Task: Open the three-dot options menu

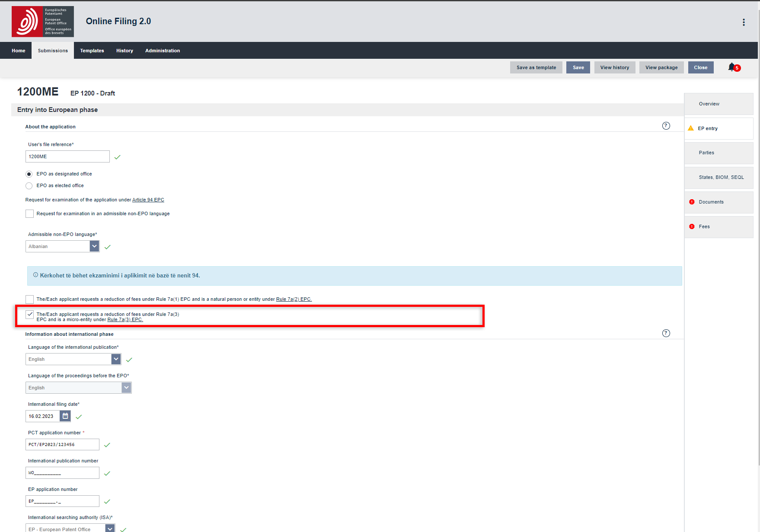Action: 744,22
